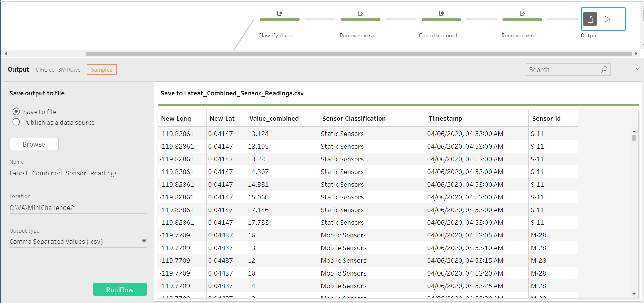This screenshot has height=303, width=644.
Task: Collapse the Output pane with the chevron
Action: (x=637, y=69)
